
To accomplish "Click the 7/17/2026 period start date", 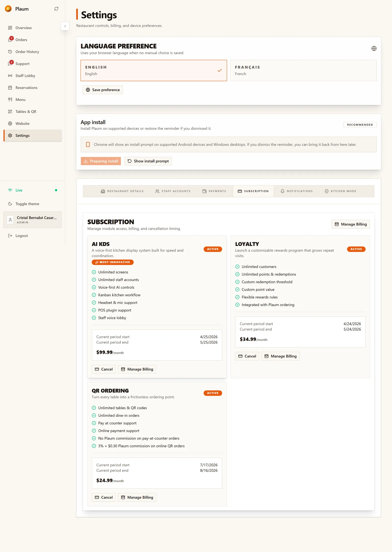I will tap(209, 465).
